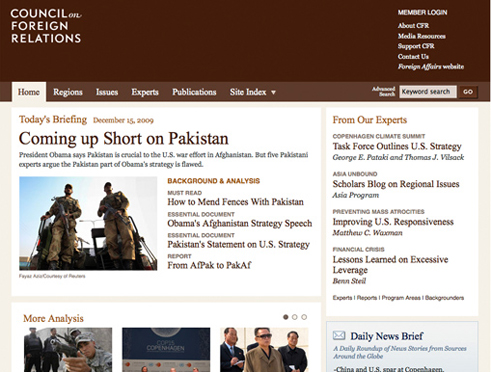This screenshot has height=372, width=491.
Task: Open Pakistan's Statement on U.S. Strategy
Action: coord(238,244)
